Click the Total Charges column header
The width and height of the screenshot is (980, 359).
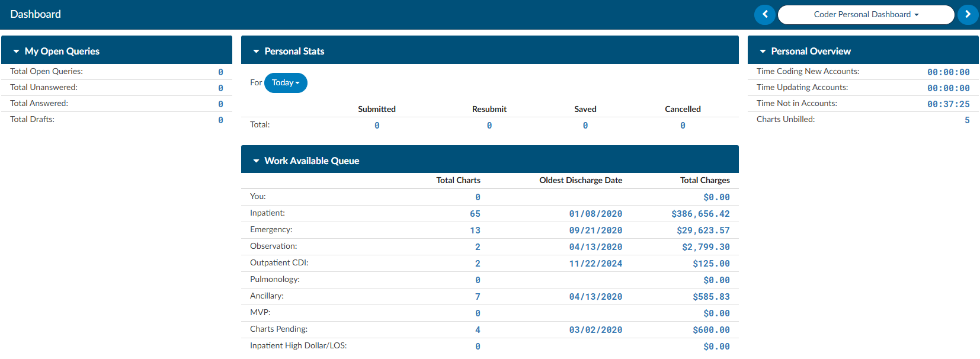[704, 180]
